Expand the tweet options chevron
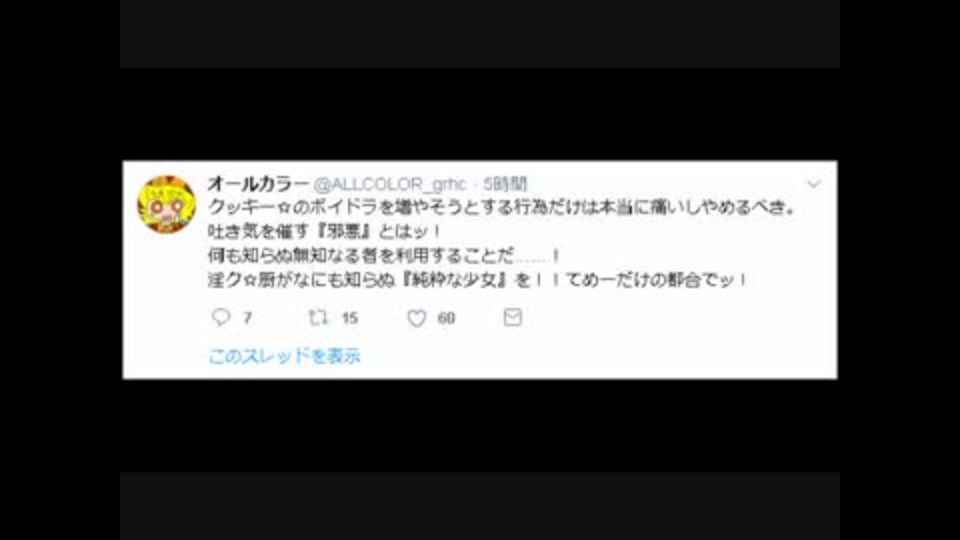 pos(814,184)
